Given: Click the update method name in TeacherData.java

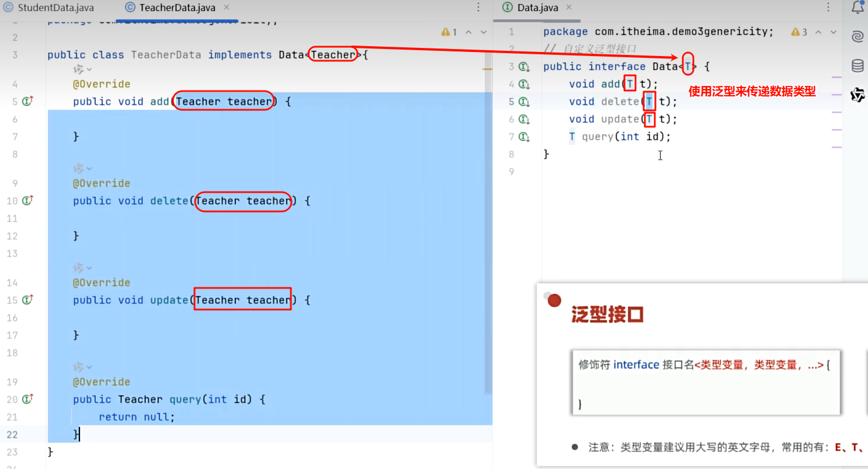Looking at the screenshot, I should click(169, 300).
